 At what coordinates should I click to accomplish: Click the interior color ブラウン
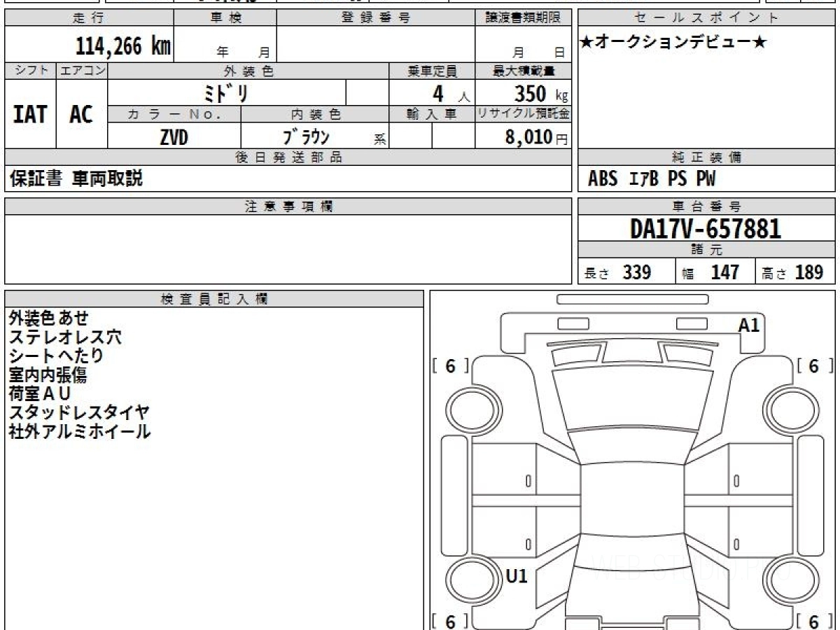tap(305, 137)
